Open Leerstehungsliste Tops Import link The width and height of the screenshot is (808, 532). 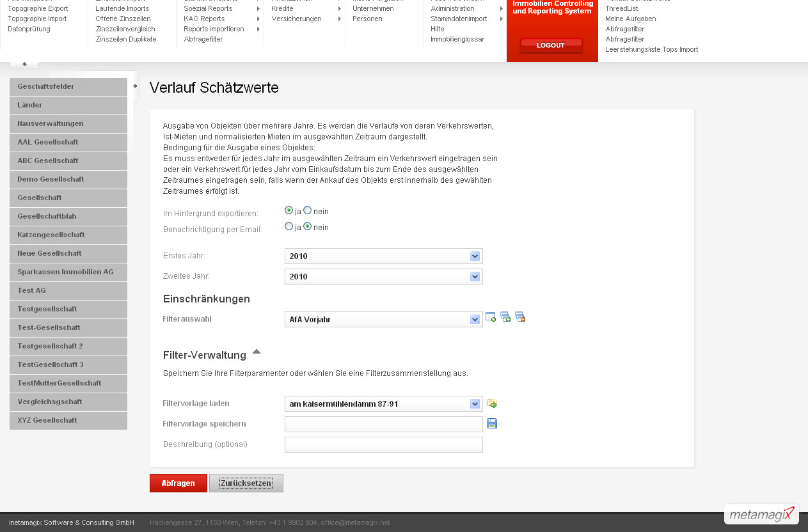652,49
